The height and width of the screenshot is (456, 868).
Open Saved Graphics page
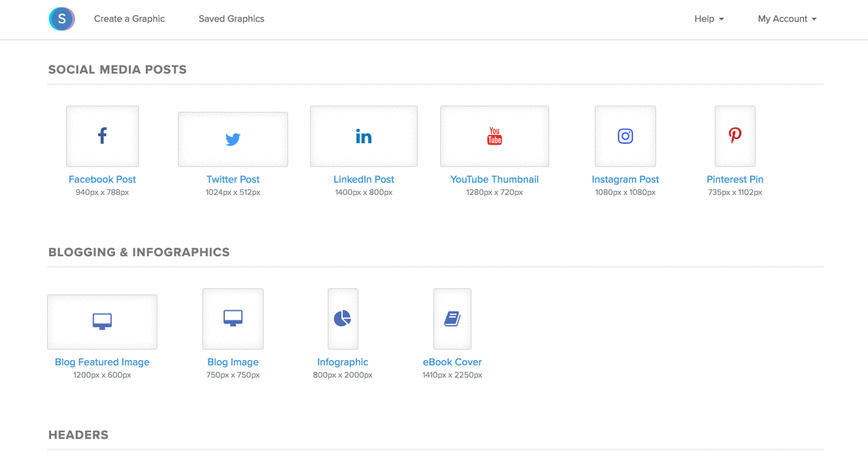point(232,19)
